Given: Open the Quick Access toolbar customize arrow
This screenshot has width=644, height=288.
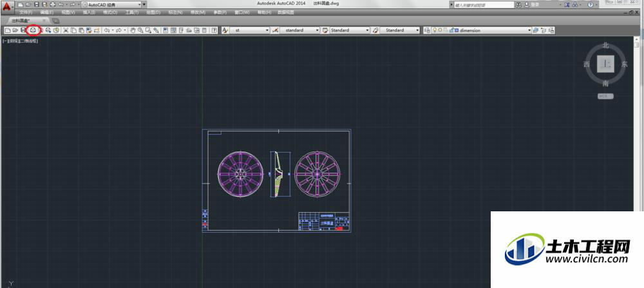Looking at the screenshot, I should [144, 5].
